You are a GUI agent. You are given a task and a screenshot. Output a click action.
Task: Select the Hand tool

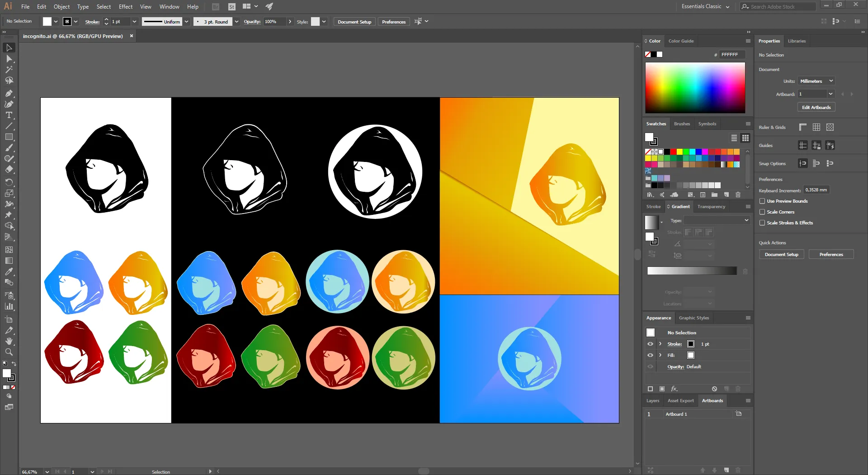[x=9, y=341]
